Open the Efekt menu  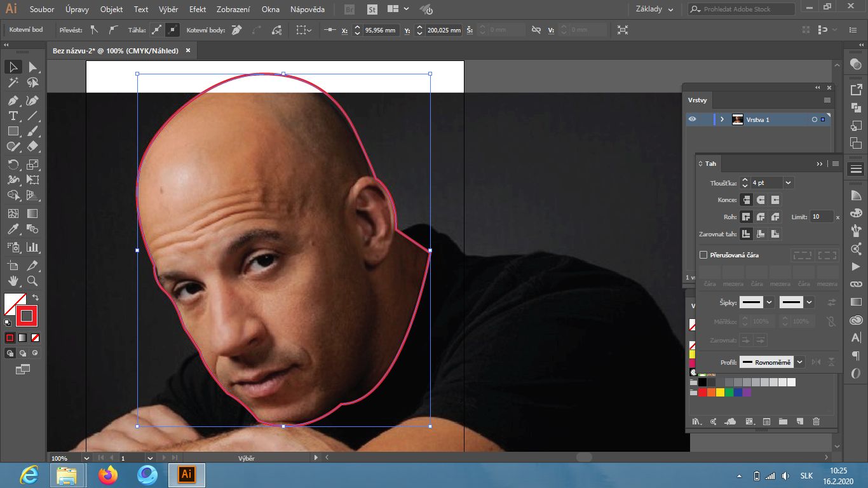[x=198, y=10]
